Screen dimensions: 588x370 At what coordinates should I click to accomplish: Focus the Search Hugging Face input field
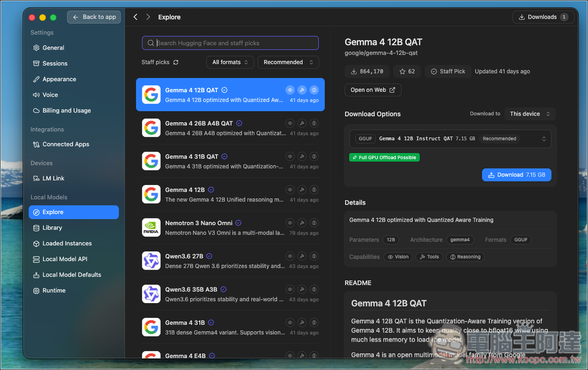click(230, 43)
